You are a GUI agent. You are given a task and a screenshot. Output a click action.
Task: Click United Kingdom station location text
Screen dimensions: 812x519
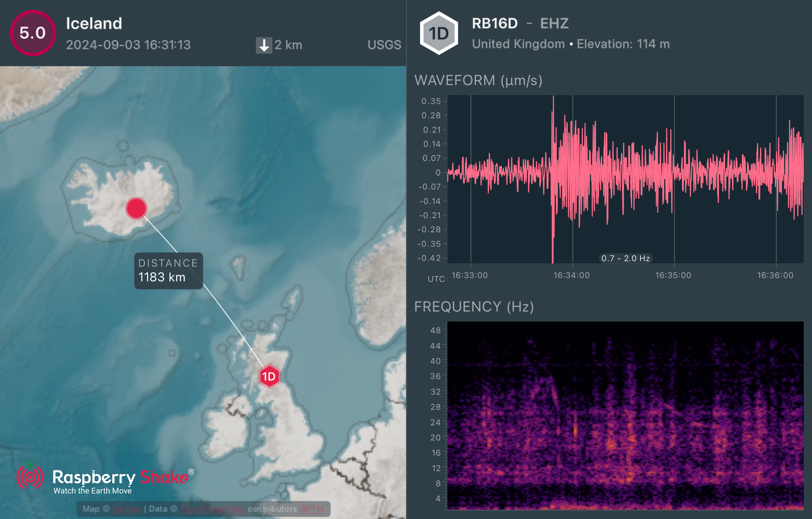coord(518,44)
